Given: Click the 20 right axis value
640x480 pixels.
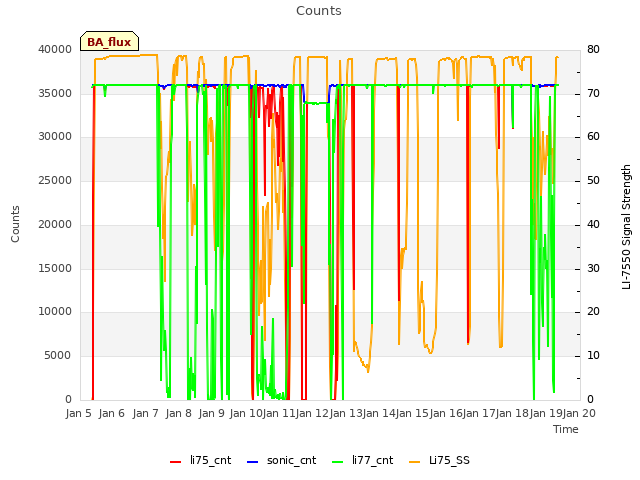Looking at the screenshot, I should pyautogui.click(x=593, y=312).
